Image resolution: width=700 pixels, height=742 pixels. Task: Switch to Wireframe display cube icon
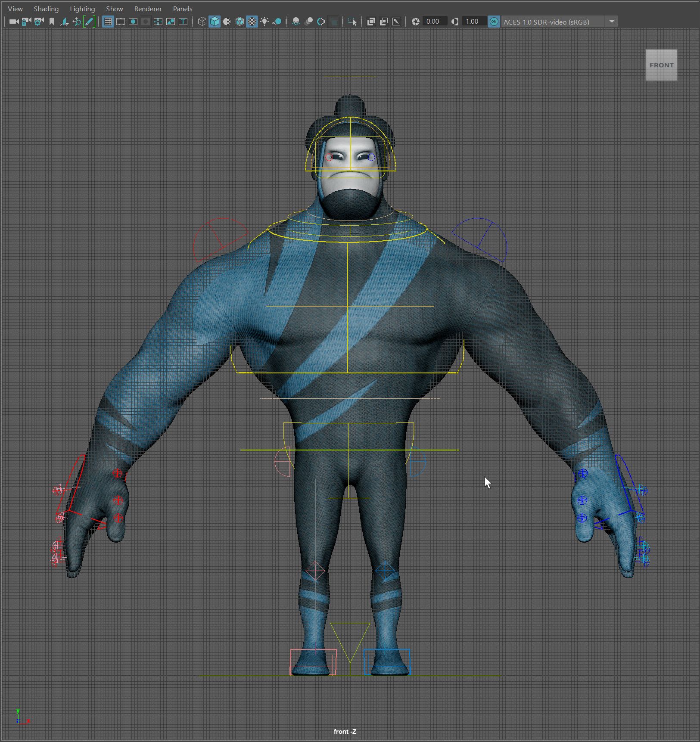click(202, 22)
